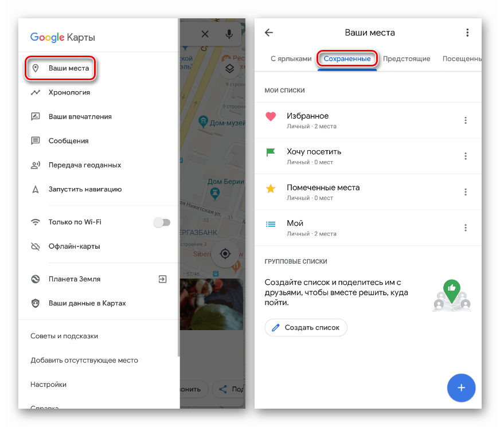Select Запустить навигацию
The image size is (504, 427).
(98, 189)
